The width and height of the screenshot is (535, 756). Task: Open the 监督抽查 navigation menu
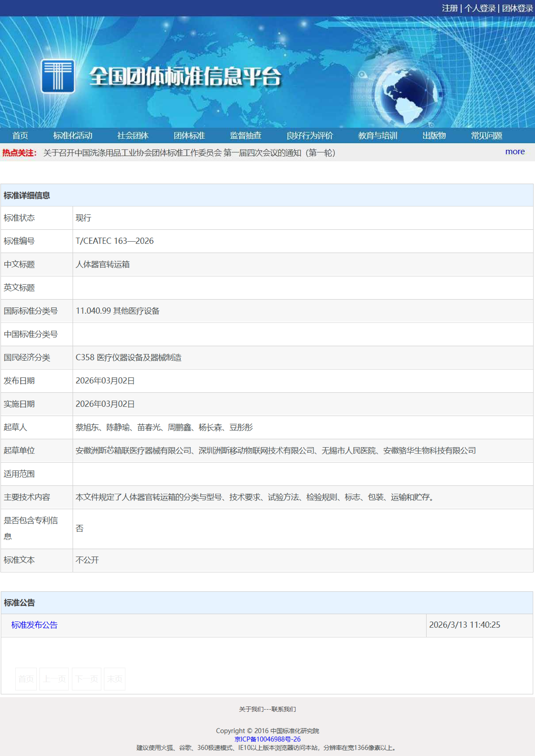click(246, 136)
